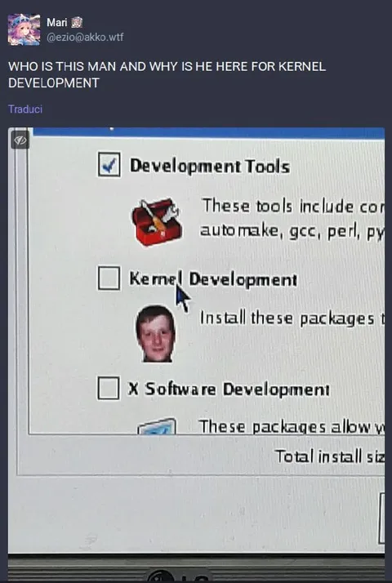Select the Kernel Development label
This screenshot has height=583, width=392.
213,279
